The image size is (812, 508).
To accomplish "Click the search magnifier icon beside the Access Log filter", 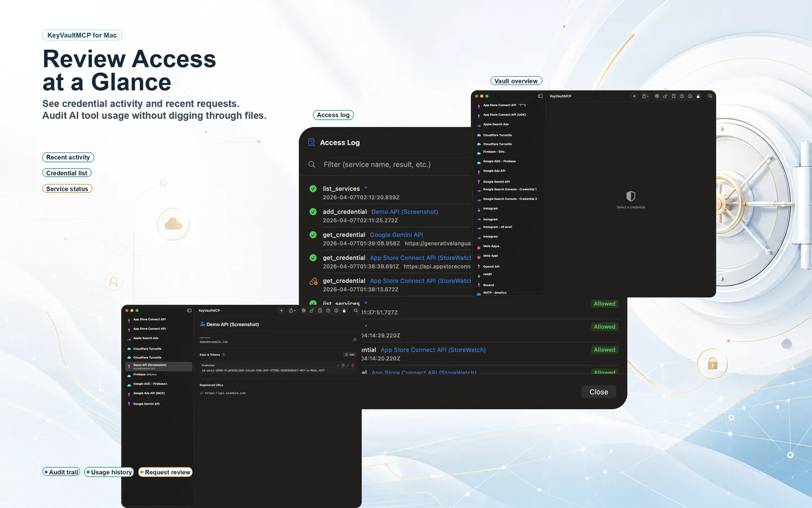I will click(312, 164).
